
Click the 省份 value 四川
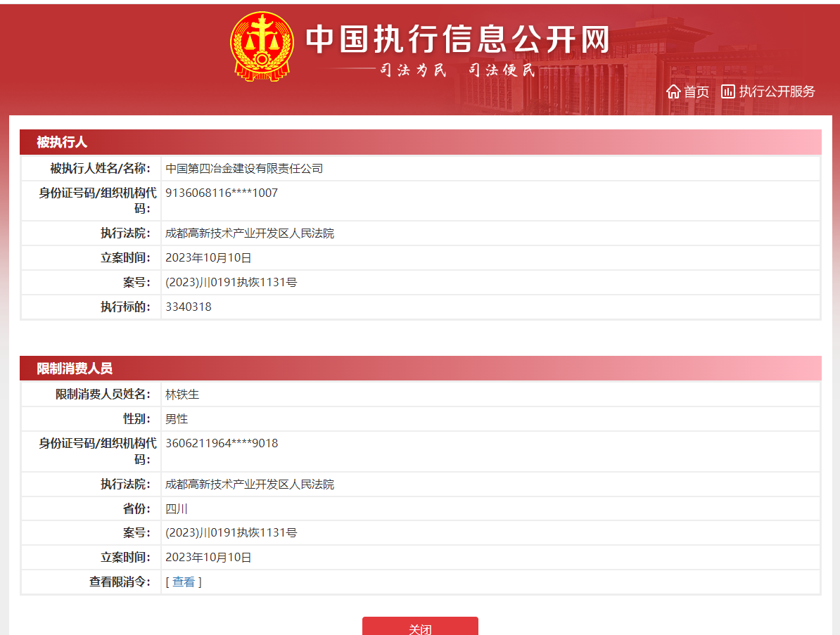[x=177, y=509]
